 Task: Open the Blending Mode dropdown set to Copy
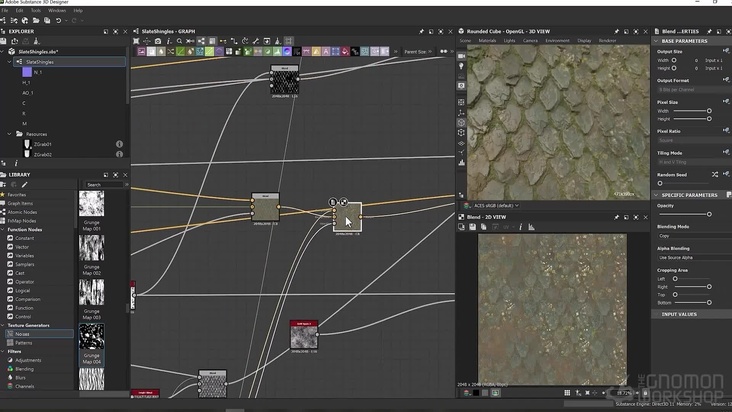[x=695, y=236]
